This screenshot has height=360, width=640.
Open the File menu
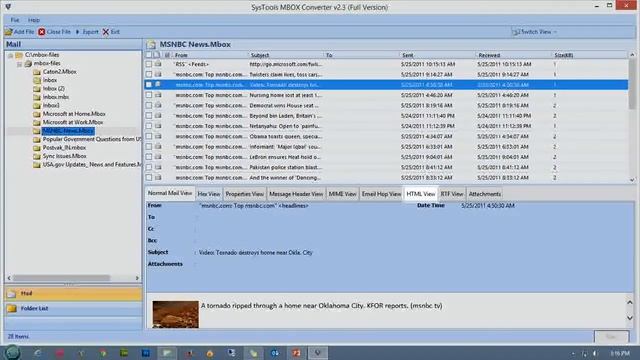15,20
